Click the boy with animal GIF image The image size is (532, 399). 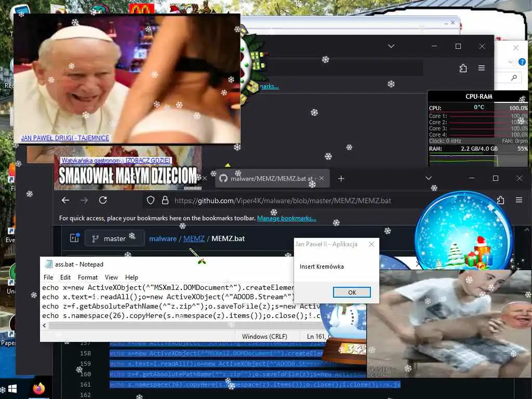point(449,323)
